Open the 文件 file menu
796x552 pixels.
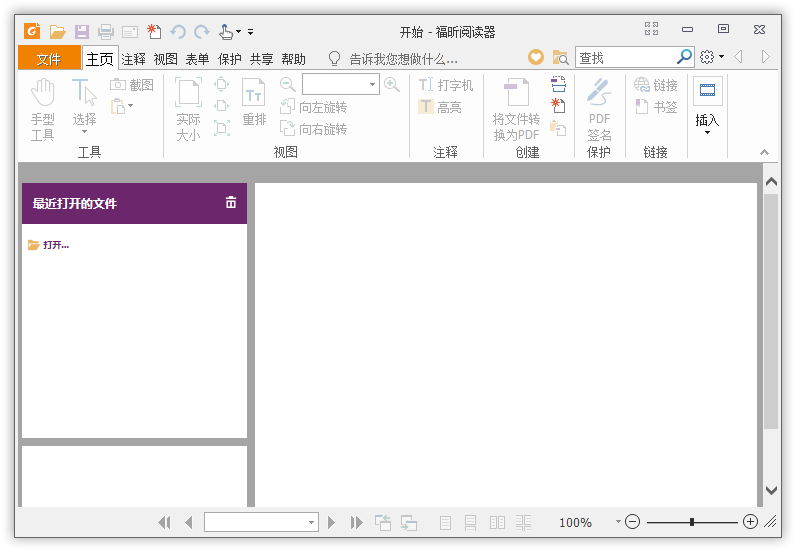point(49,59)
